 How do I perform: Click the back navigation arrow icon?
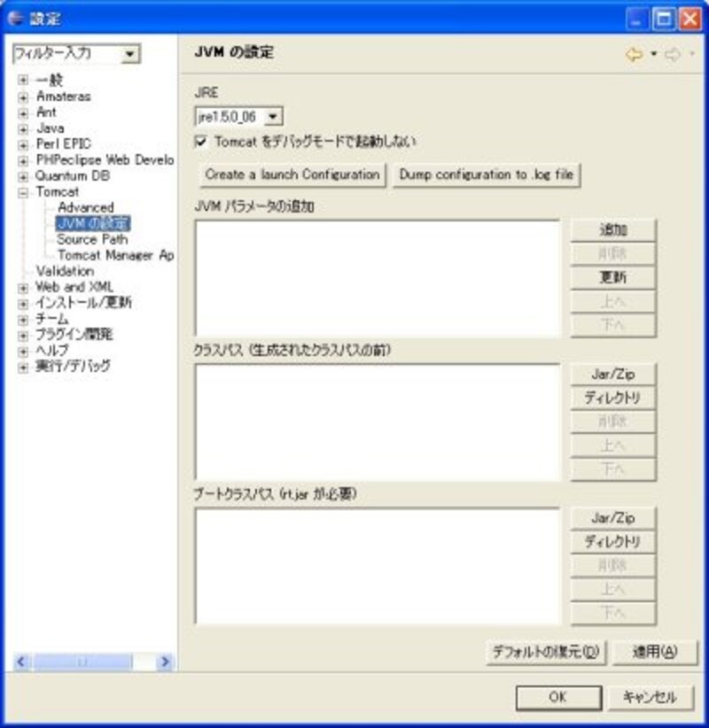[x=634, y=54]
